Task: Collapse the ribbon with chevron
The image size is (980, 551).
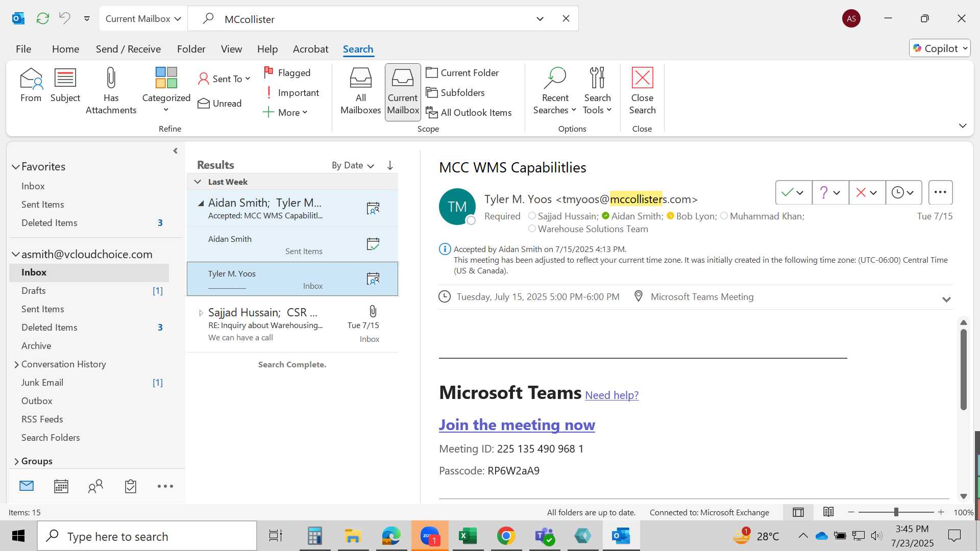Action: [x=963, y=126]
